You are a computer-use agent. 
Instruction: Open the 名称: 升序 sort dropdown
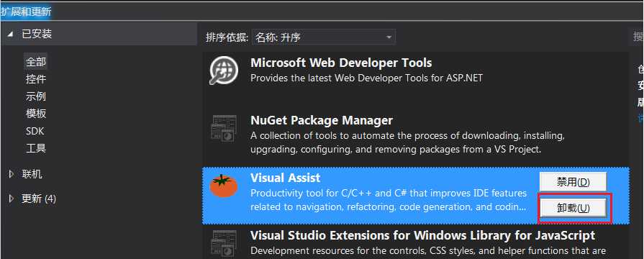click(324, 37)
